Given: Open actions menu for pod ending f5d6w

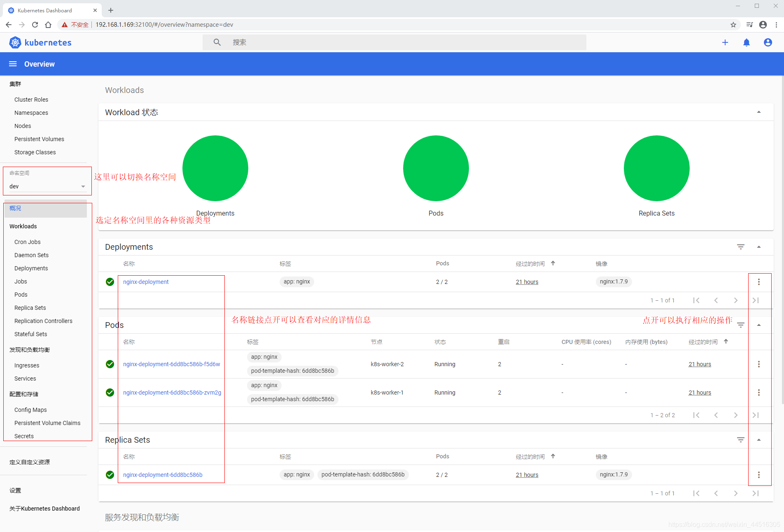Looking at the screenshot, I should point(759,364).
